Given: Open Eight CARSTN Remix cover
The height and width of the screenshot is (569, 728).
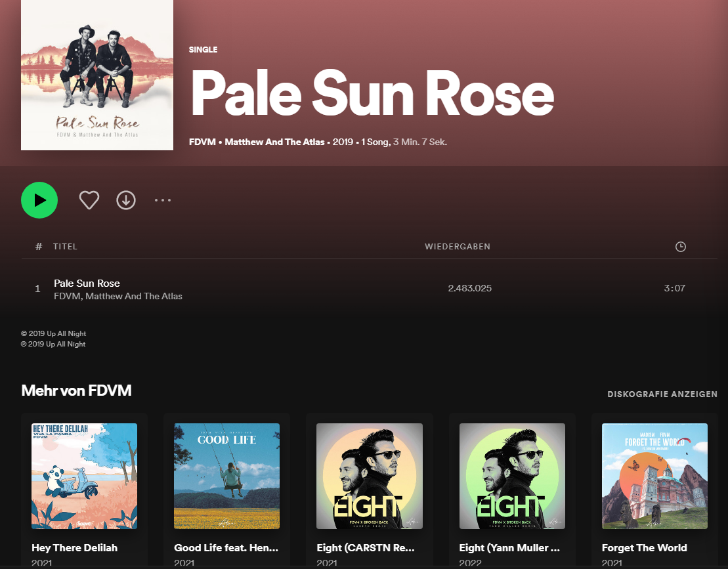Looking at the screenshot, I should pos(369,476).
